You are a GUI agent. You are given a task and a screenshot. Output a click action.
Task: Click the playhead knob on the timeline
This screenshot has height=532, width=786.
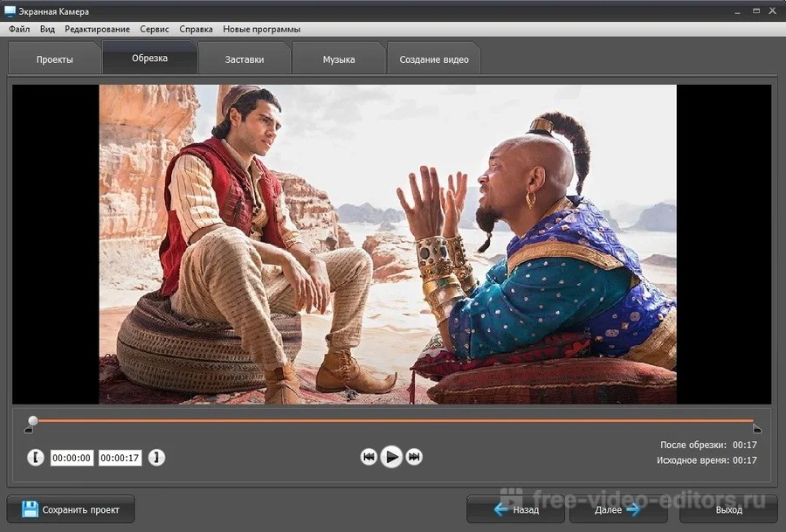click(x=33, y=420)
